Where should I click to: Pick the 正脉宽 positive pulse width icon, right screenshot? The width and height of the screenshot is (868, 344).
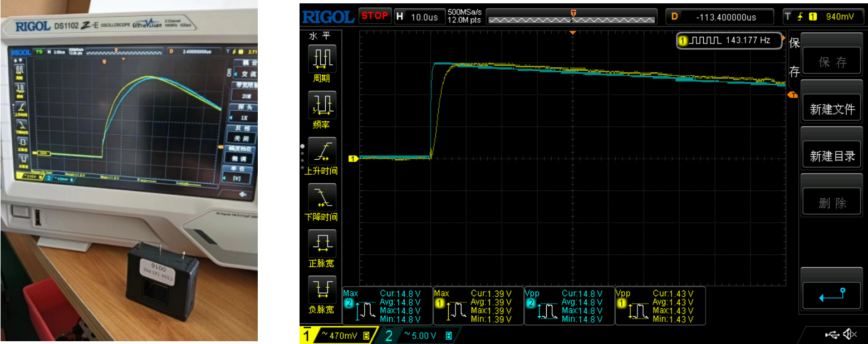(322, 243)
